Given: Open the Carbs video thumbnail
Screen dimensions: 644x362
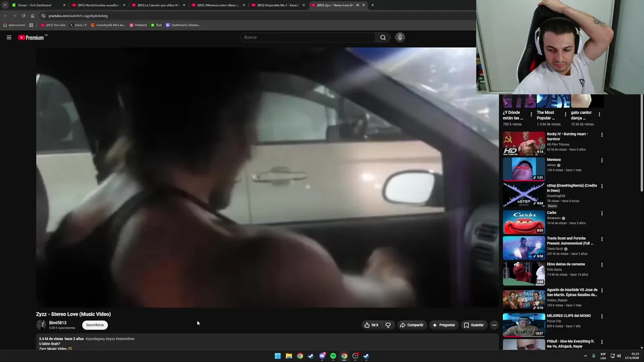Looking at the screenshot, I should [524, 222].
